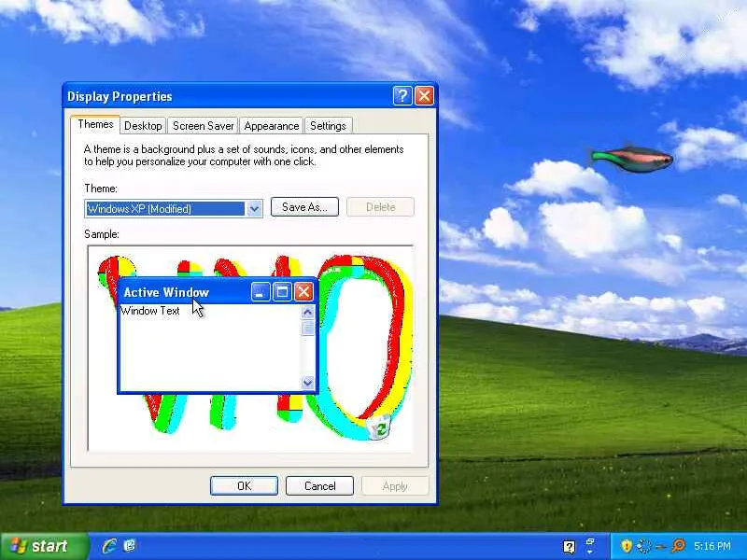The width and height of the screenshot is (747, 560).
Task: Click the sample window's maximize button
Action: 282,292
